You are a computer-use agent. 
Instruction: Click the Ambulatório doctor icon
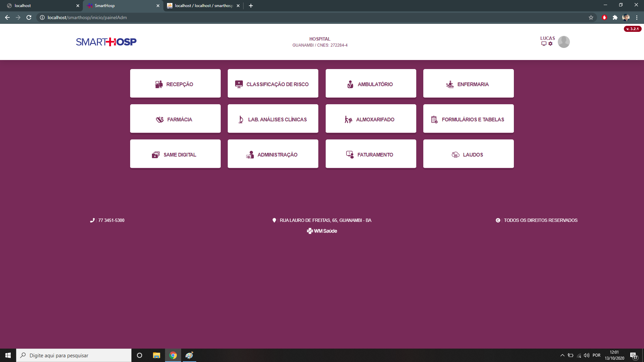[350, 84]
